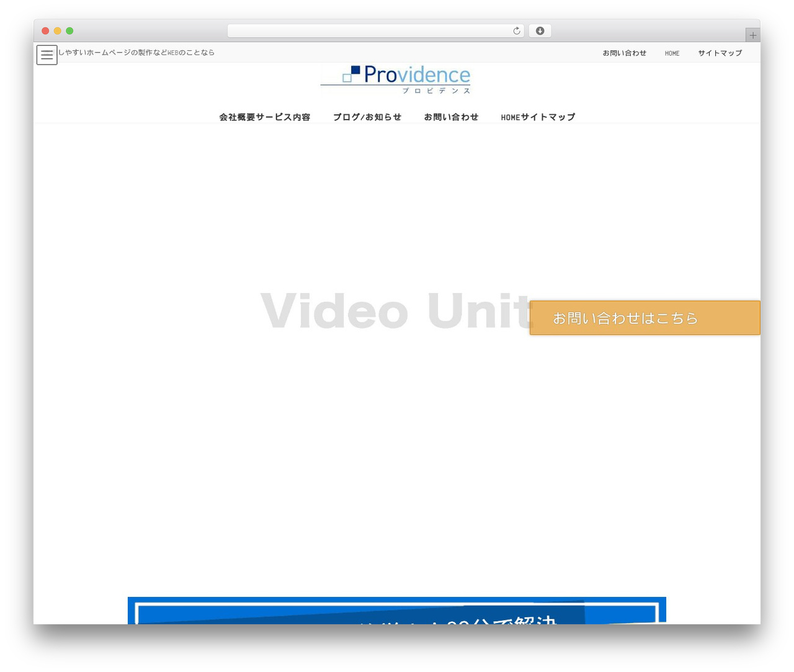Select サービス内容 in main navigation
794x672 pixels.
point(283,117)
